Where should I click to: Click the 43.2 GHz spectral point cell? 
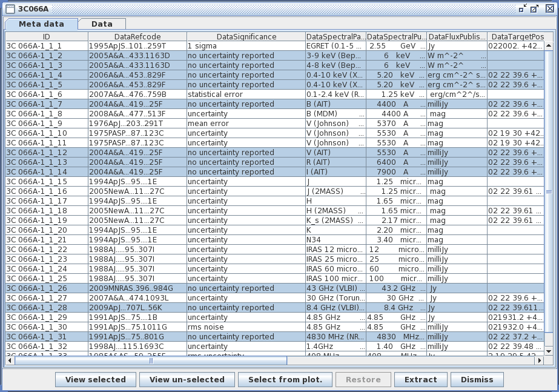[397, 288]
